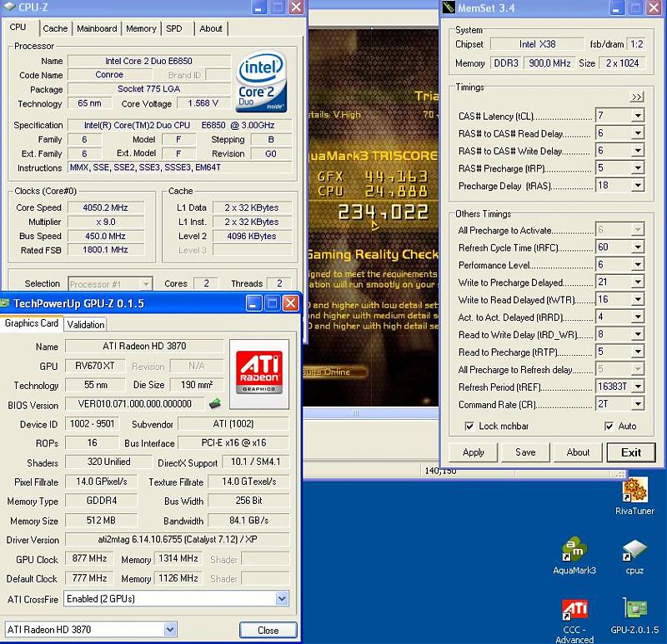The width and height of the screenshot is (667, 644).
Task: Open the Read to Precharge (tRTP) dropdown
Action: 637,352
